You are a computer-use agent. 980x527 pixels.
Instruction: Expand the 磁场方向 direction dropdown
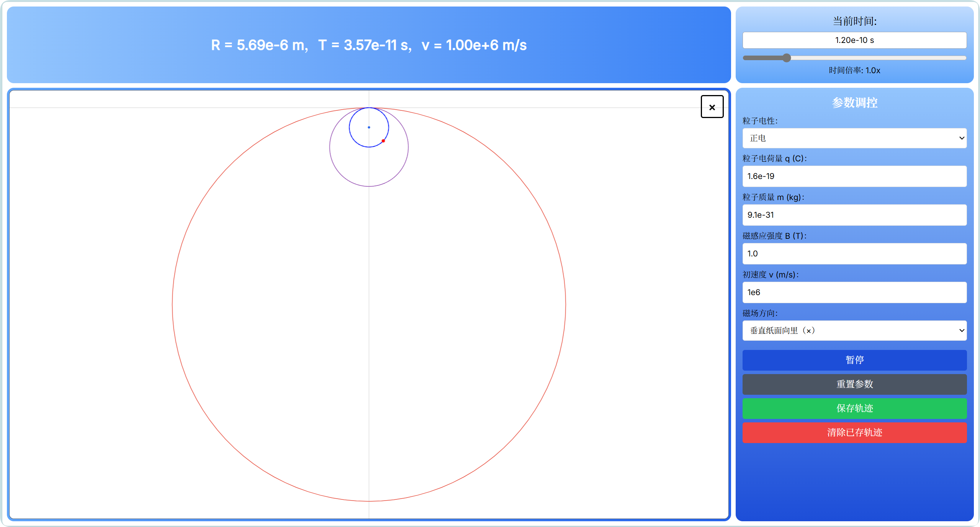(x=854, y=330)
